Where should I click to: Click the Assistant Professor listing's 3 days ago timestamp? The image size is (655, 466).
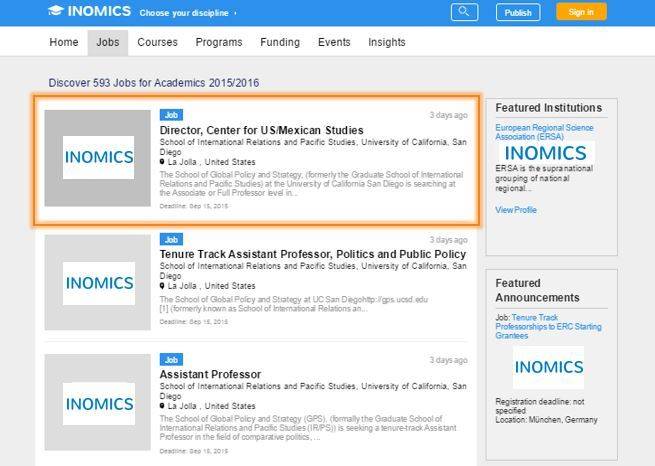(449, 360)
